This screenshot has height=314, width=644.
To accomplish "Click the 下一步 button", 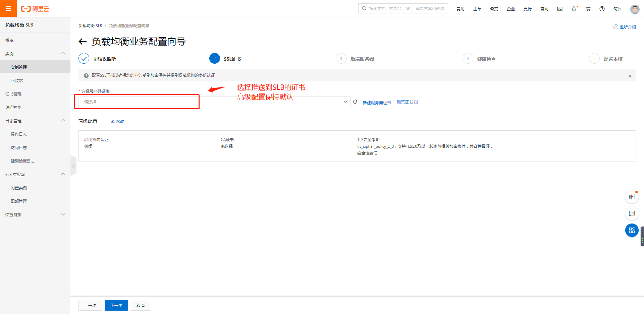I will [116, 305].
